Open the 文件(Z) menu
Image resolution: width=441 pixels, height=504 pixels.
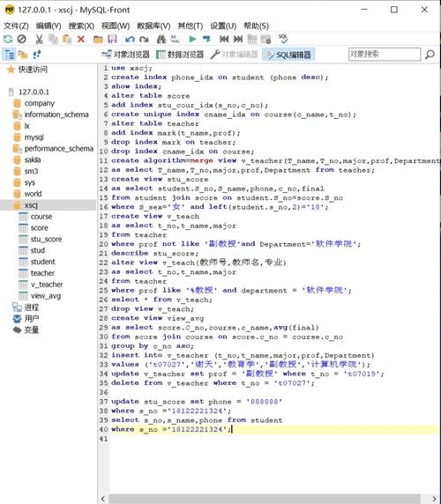click(16, 26)
